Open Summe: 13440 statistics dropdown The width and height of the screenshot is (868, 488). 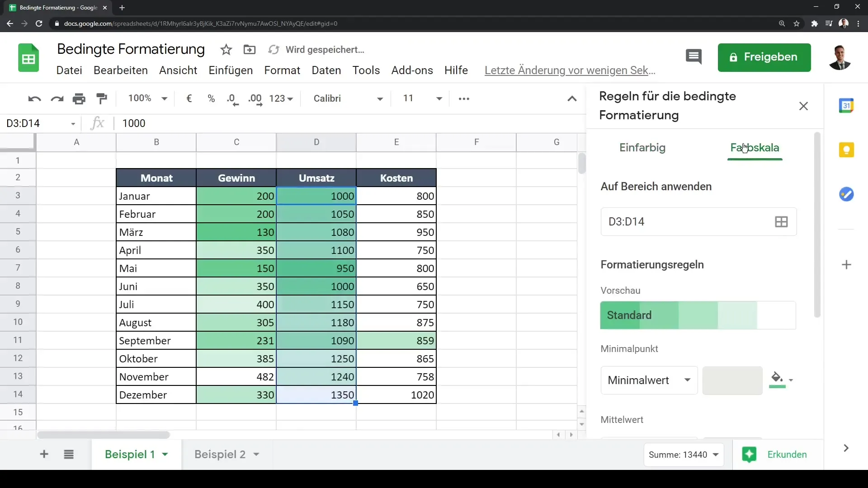684,455
